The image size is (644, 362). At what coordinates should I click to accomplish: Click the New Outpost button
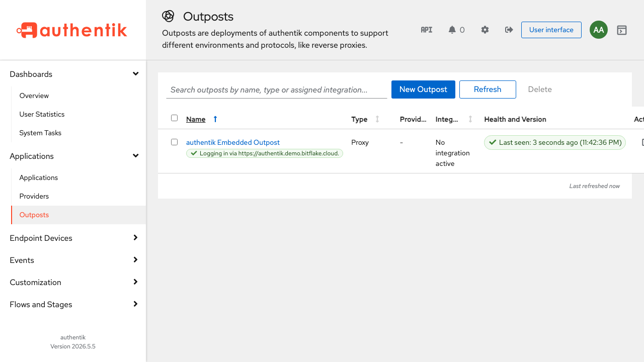[x=423, y=89]
